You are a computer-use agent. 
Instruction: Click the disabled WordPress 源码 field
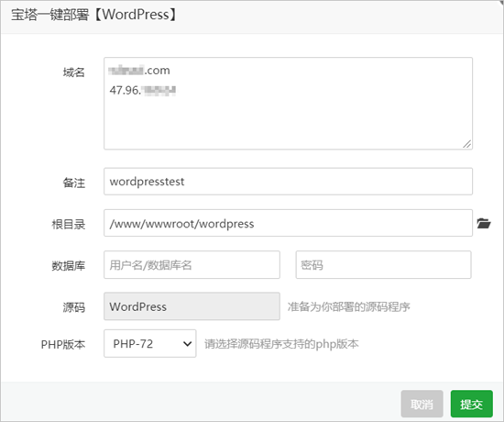pos(192,306)
